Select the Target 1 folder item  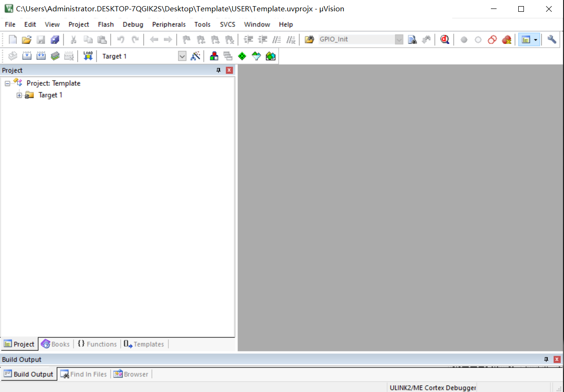50,95
